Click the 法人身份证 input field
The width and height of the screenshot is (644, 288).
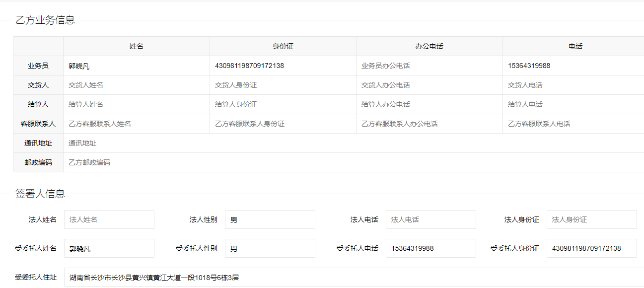(x=591, y=219)
